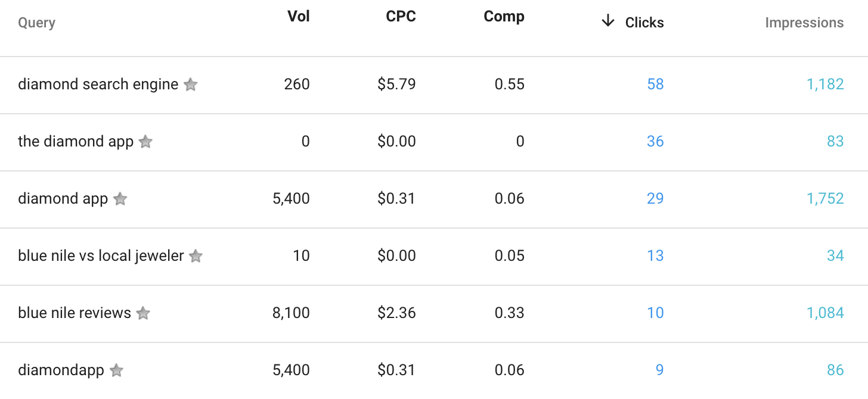Star the 'diamondapp' query

117,370
